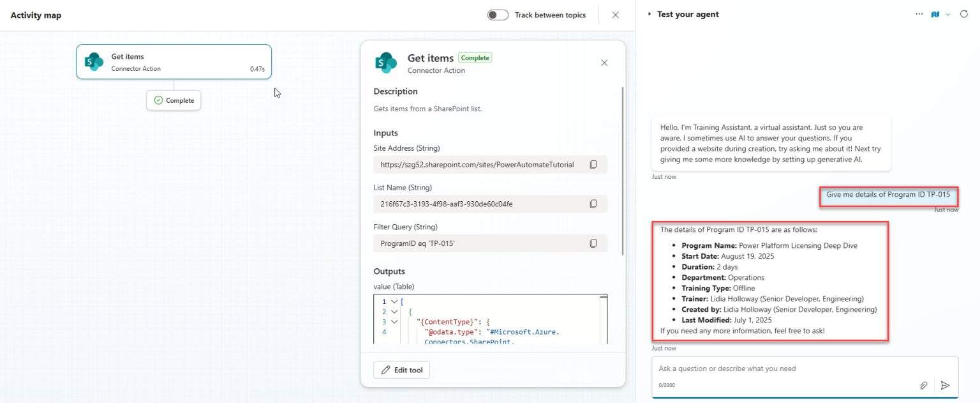The width and height of the screenshot is (980, 403).
Task: Refresh the test agent conversation
Action: [964, 14]
